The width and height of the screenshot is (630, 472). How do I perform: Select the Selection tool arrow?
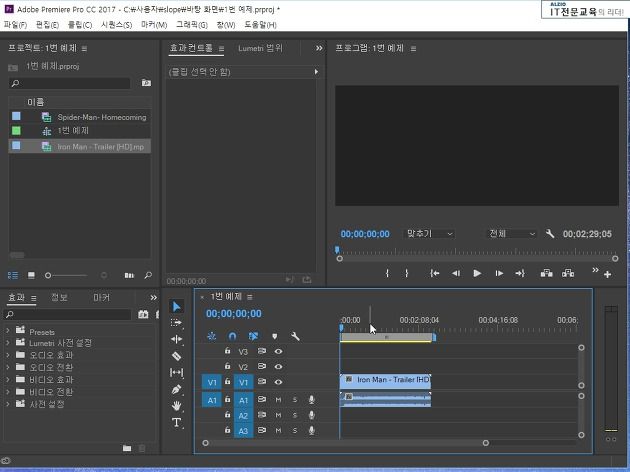tap(176, 306)
